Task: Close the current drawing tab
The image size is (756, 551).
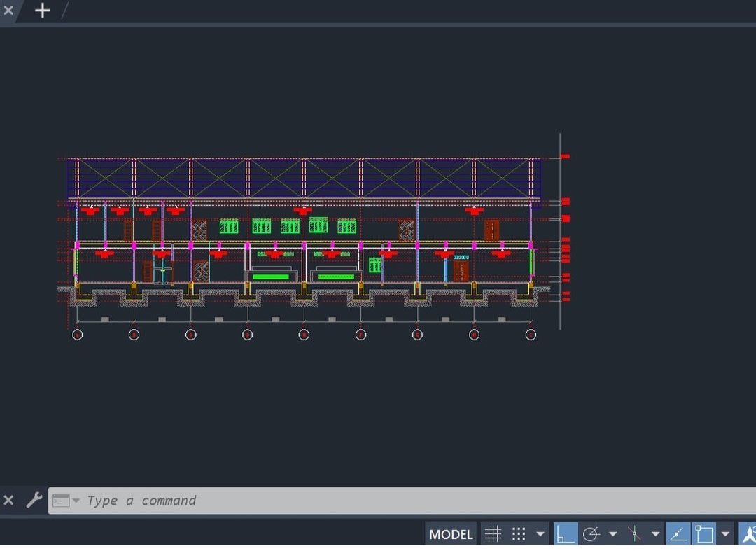Action: pos(8,10)
